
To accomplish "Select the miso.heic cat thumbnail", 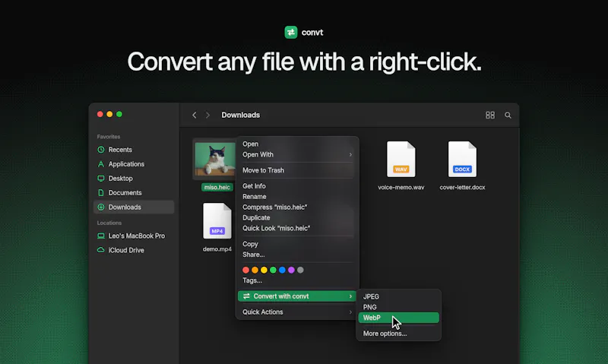I will coord(215,159).
